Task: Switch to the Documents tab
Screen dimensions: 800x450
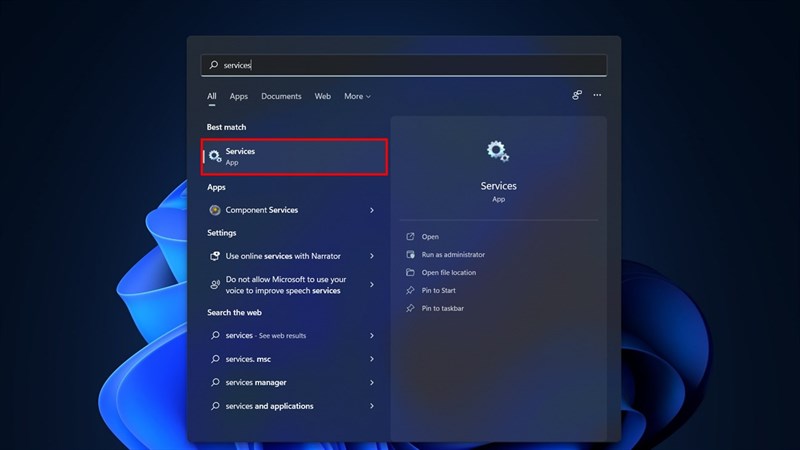Action: [281, 96]
